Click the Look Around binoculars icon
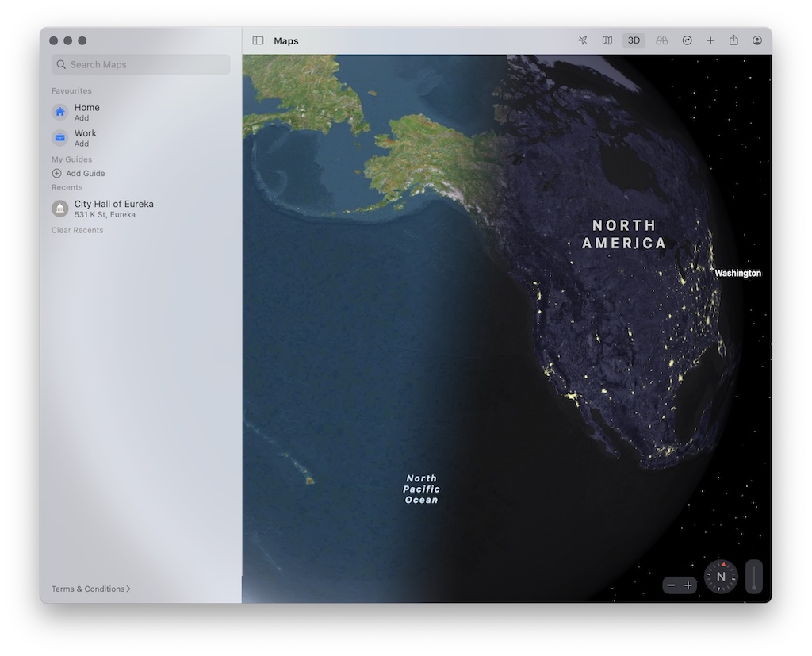This screenshot has width=812, height=656. pos(661,40)
